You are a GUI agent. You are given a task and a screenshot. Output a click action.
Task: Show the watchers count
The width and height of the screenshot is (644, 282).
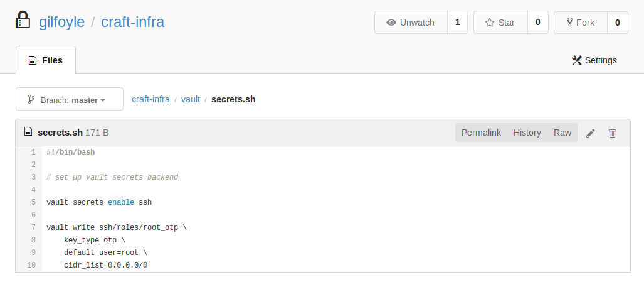coord(457,23)
